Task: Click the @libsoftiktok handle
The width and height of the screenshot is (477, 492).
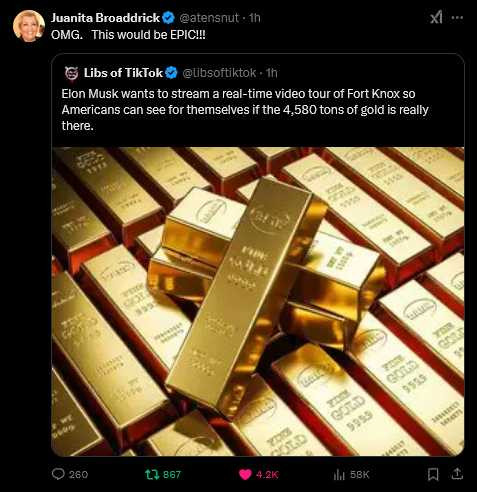Action: pos(219,73)
